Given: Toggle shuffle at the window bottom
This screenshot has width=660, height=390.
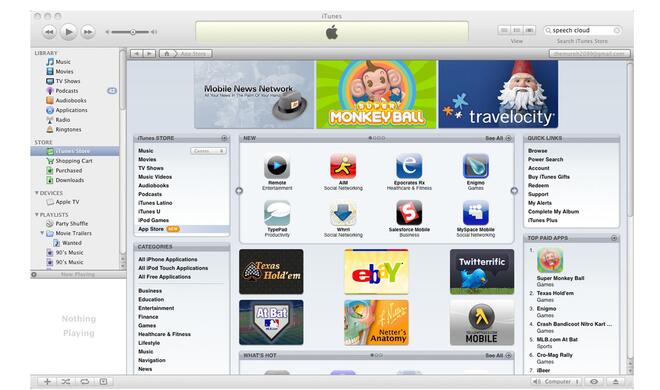Looking at the screenshot, I should coord(66,382).
